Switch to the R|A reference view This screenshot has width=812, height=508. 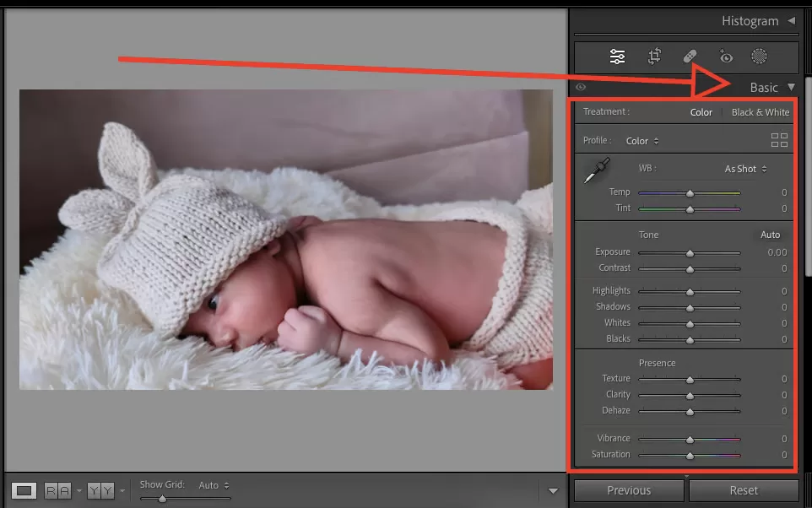click(x=57, y=490)
